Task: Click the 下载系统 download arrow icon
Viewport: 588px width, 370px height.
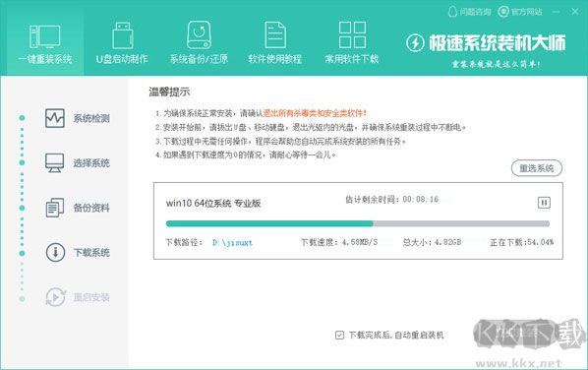Action: (55, 252)
